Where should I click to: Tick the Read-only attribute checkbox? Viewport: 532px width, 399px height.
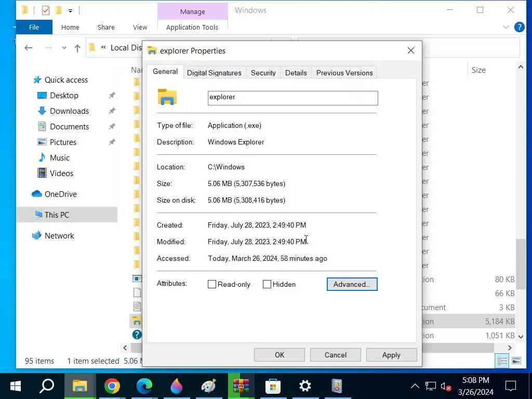point(212,284)
